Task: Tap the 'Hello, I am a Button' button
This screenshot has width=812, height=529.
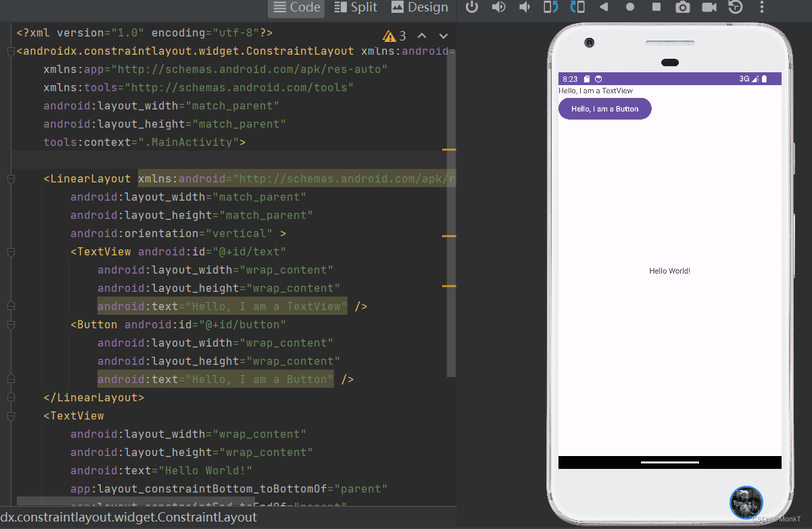Action: (604, 109)
